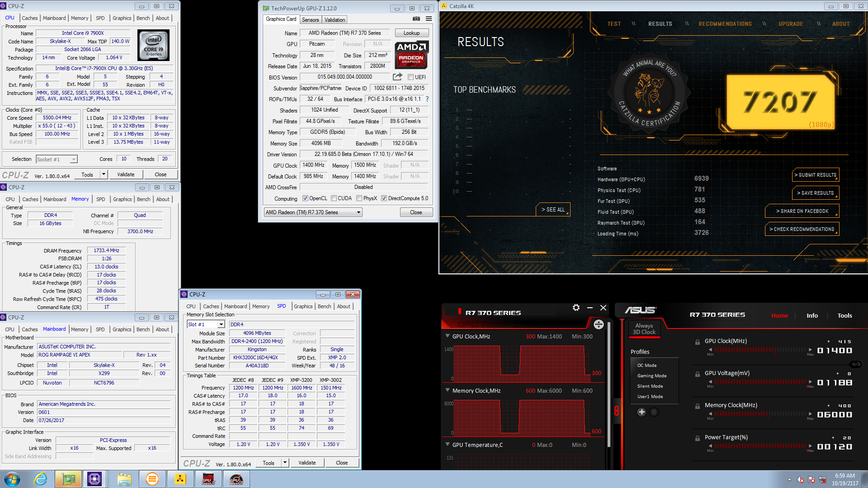This screenshot has height=488, width=868.
Task: Open the Socket #1 selection dropdown
Action: coord(57,160)
